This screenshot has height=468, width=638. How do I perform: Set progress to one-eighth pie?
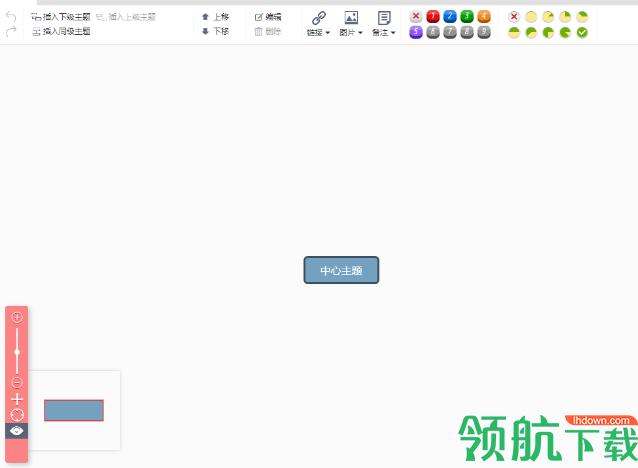coord(548,17)
